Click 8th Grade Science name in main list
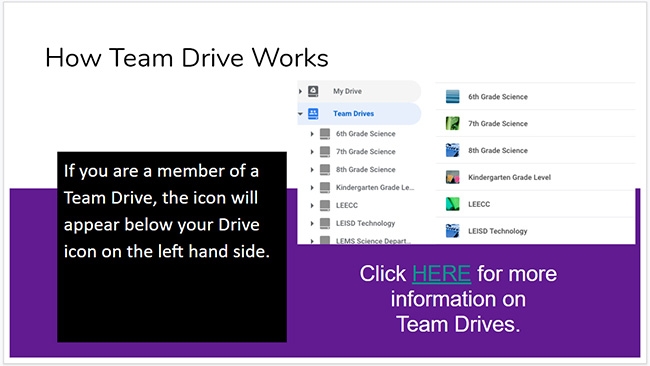The height and width of the screenshot is (366, 650). click(x=498, y=150)
